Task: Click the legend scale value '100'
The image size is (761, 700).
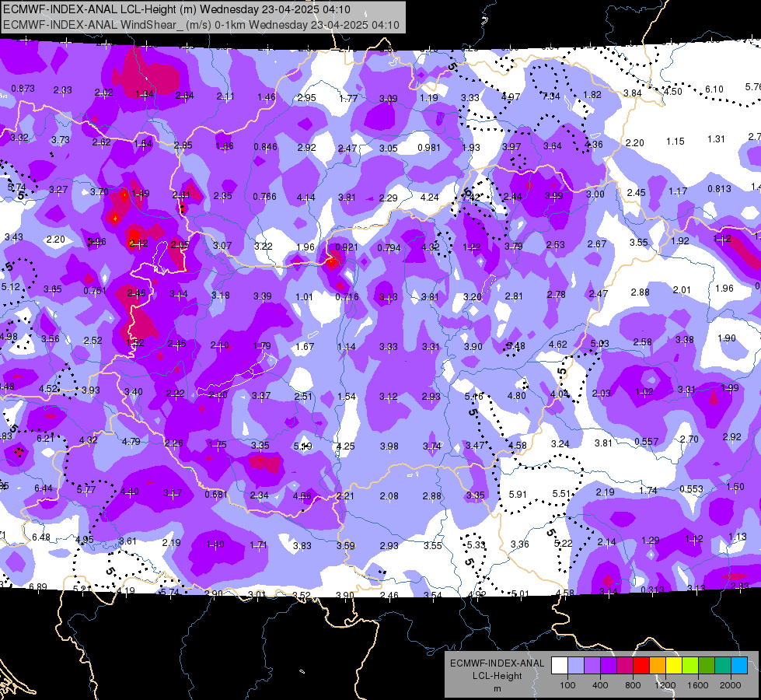Action: [x=568, y=685]
